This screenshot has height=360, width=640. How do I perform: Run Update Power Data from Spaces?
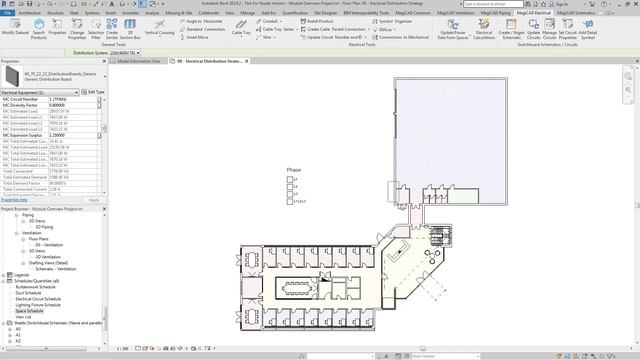[453, 29]
